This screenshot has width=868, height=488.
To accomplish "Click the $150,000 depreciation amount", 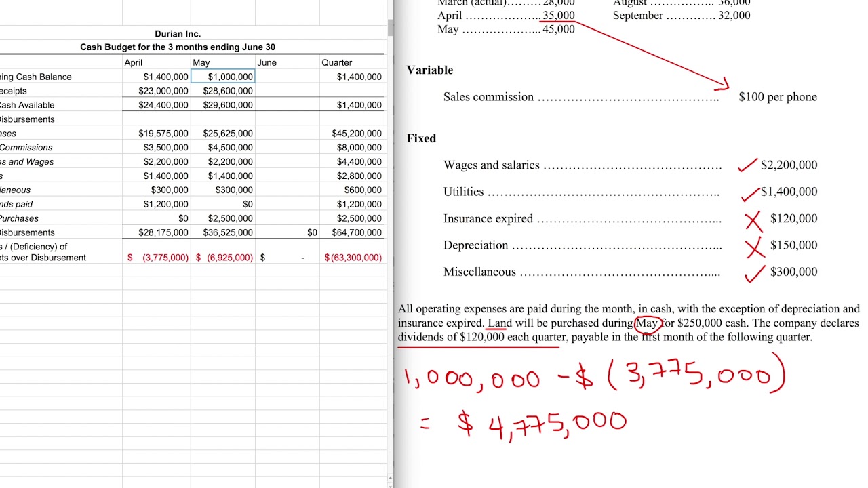I will point(793,245).
